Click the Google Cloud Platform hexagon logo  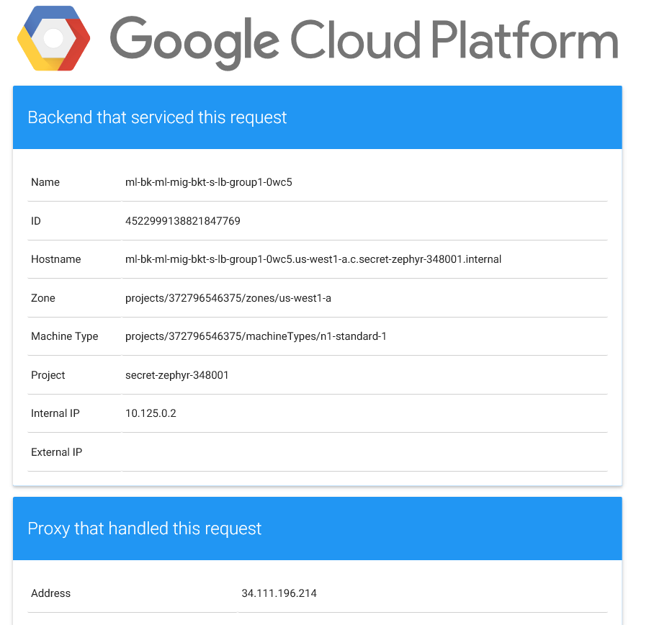click(x=53, y=39)
